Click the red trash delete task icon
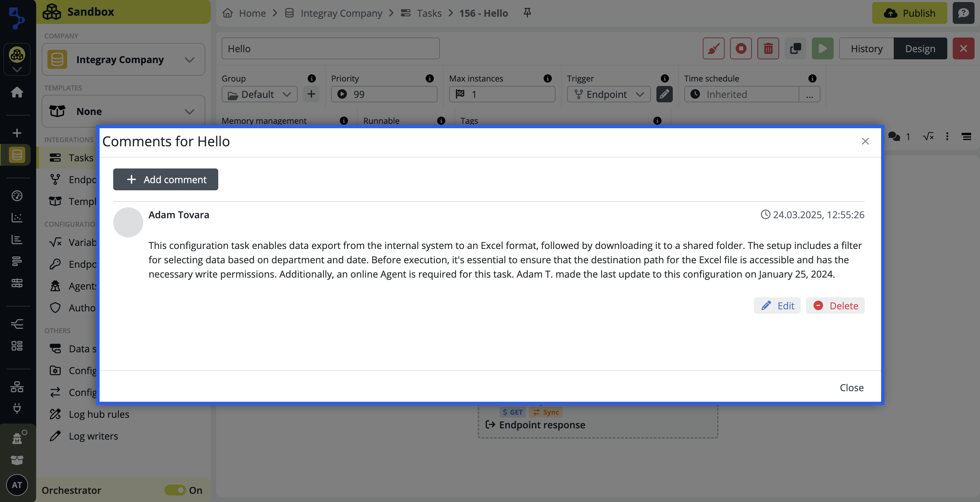This screenshot has width=980, height=502. (x=768, y=48)
